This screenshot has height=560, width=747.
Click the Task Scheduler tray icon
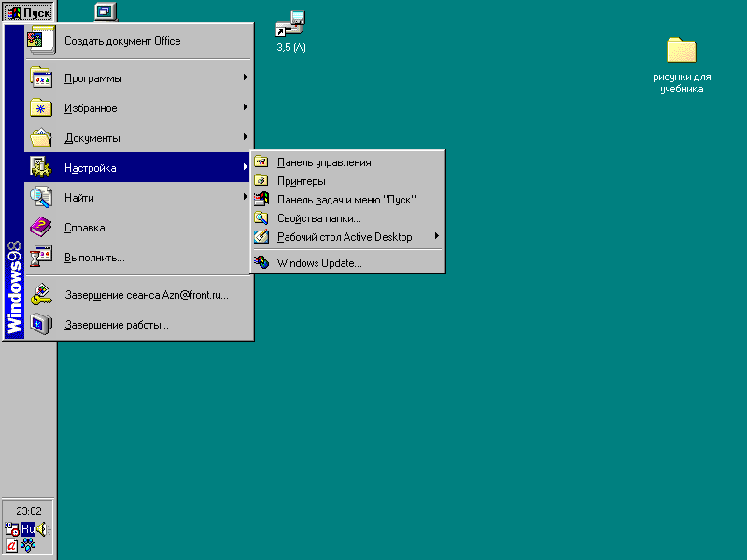tap(12, 529)
